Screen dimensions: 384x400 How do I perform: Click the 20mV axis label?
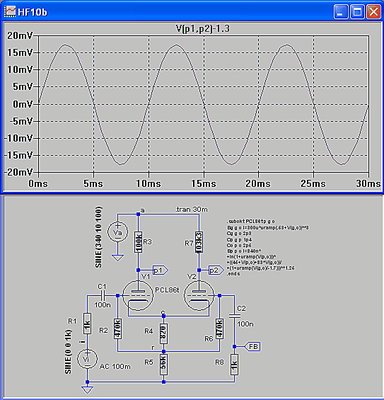pos(20,35)
